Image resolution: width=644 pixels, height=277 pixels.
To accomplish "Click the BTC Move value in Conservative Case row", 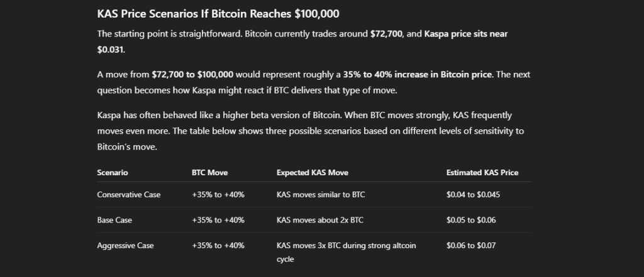I will coord(218,195).
